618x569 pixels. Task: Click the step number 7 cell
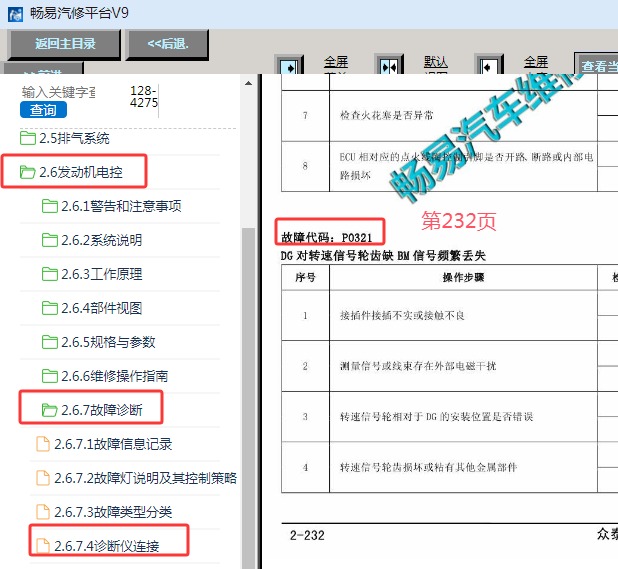click(305, 115)
